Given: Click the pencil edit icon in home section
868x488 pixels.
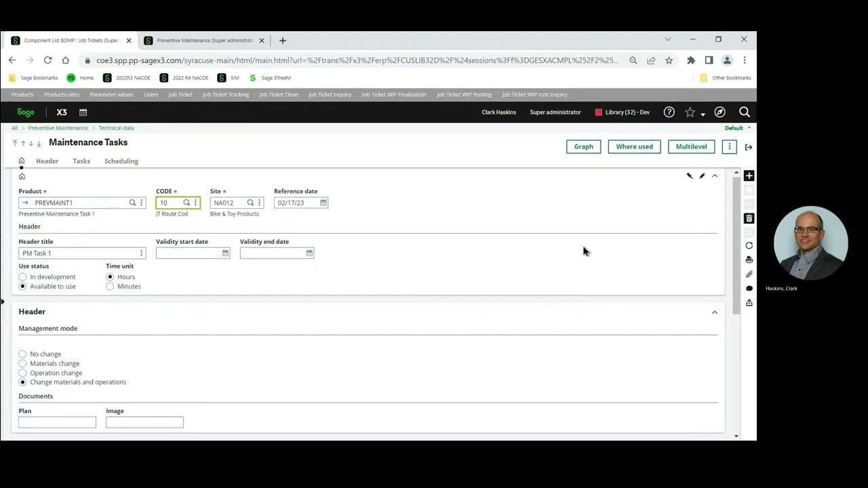Looking at the screenshot, I should point(702,176).
